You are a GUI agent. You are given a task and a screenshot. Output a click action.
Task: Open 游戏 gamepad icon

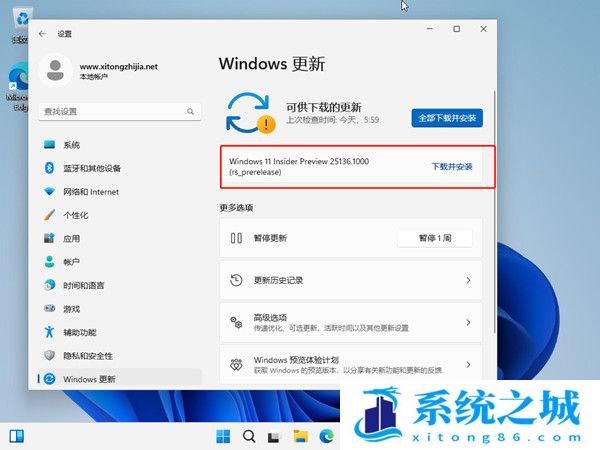49,308
